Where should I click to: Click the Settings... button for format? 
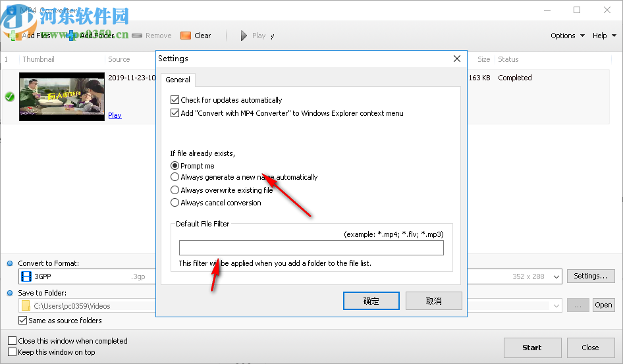[591, 276]
